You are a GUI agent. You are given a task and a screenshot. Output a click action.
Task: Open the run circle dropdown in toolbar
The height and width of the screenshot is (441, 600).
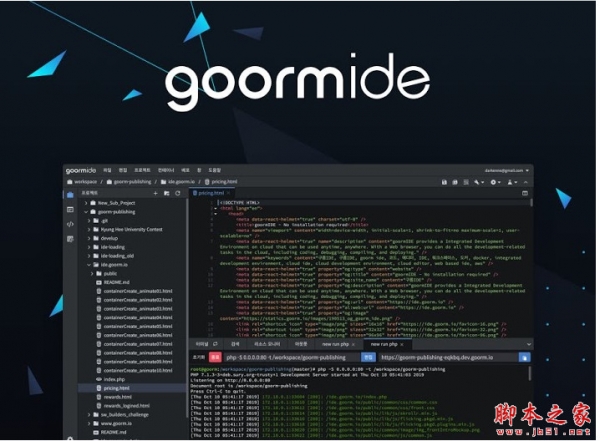click(496, 182)
